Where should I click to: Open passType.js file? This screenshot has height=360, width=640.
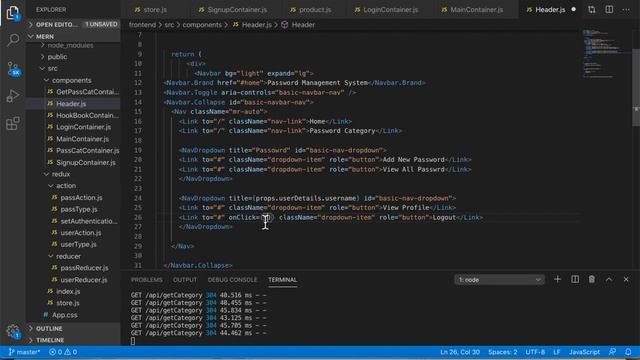(79, 209)
